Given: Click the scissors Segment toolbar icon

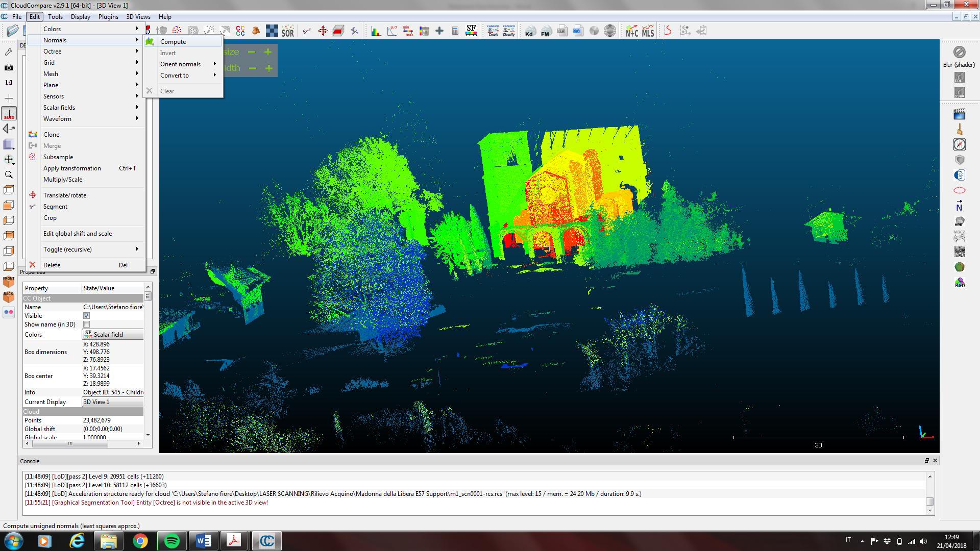Looking at the screenshot, I should [x=307, y=31].
